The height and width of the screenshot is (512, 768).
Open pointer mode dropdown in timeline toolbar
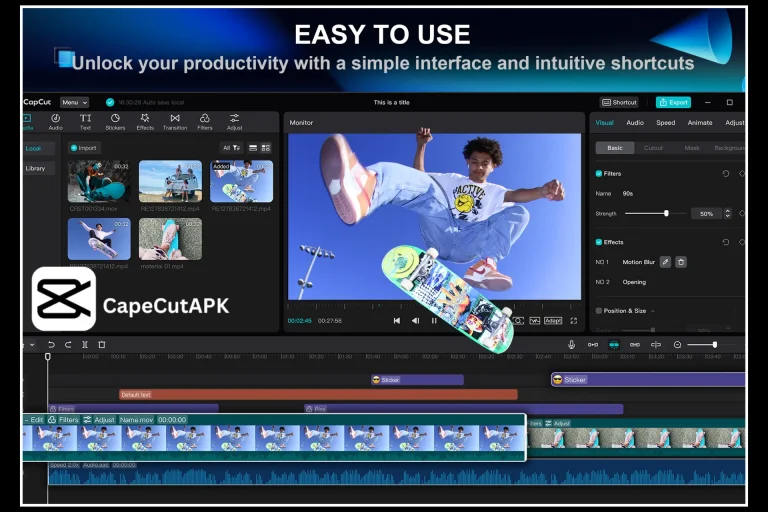coord(31,345)
